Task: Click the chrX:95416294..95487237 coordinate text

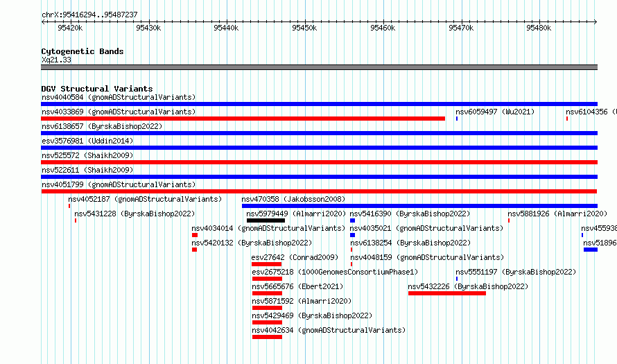Action: point(89,15)
